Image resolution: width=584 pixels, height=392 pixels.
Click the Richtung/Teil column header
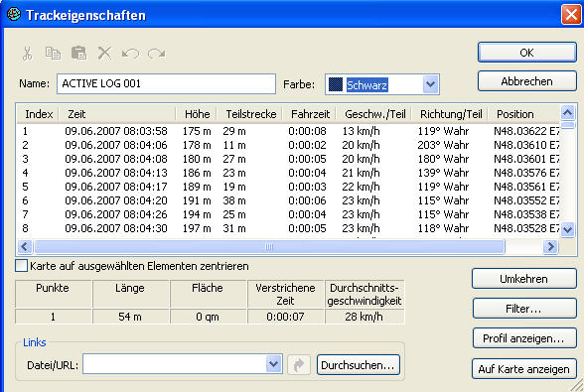click(450, 114)
